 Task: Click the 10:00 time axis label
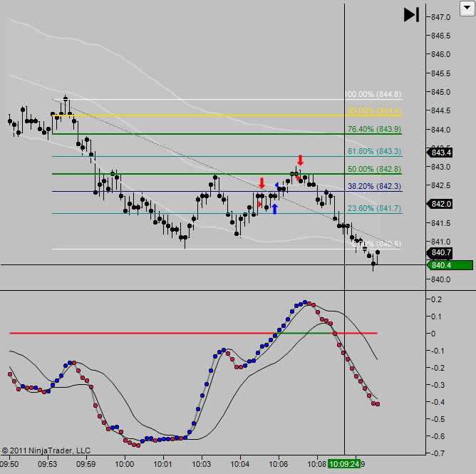click(x=125, y=464)
